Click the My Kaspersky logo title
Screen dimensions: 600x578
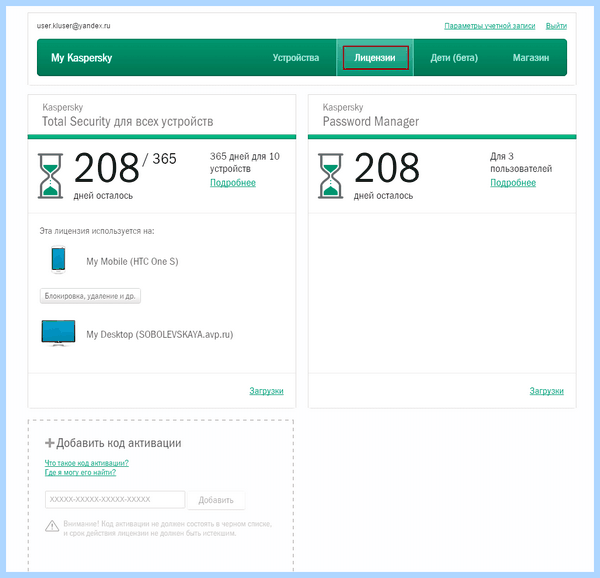point(82,58)
